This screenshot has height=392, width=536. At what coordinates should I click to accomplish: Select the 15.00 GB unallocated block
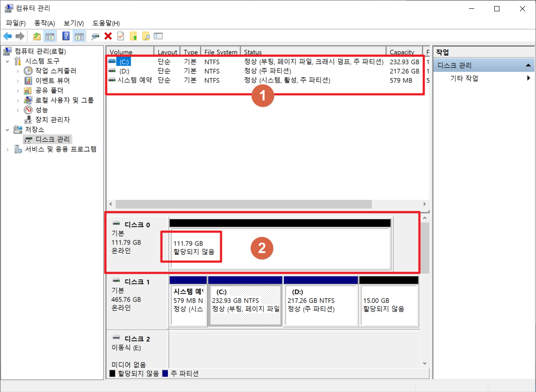[x=389, y=301]
